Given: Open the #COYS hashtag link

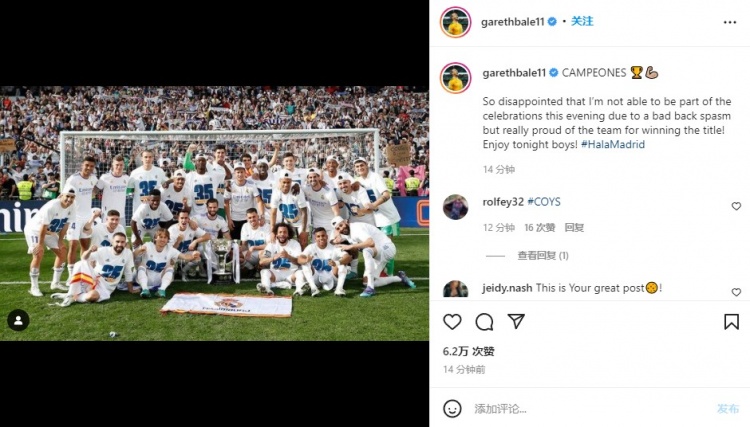Looking at the screenshot, I should coord(544,202).
